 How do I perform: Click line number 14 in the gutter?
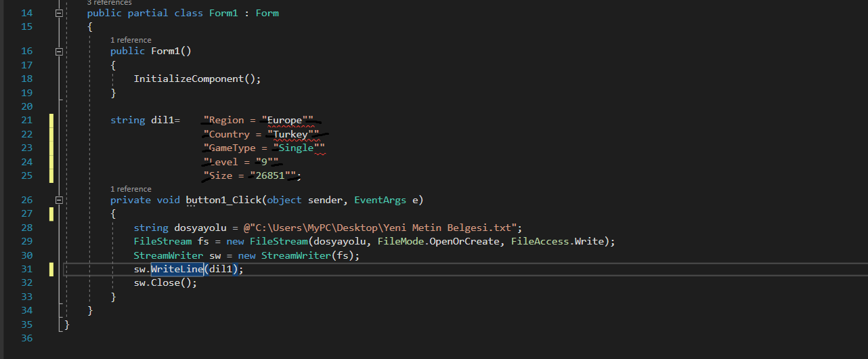click(27, 13)
